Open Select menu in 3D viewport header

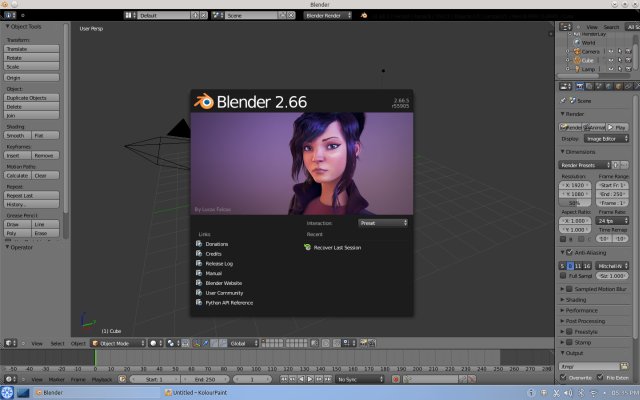click(x=58, y=343)
